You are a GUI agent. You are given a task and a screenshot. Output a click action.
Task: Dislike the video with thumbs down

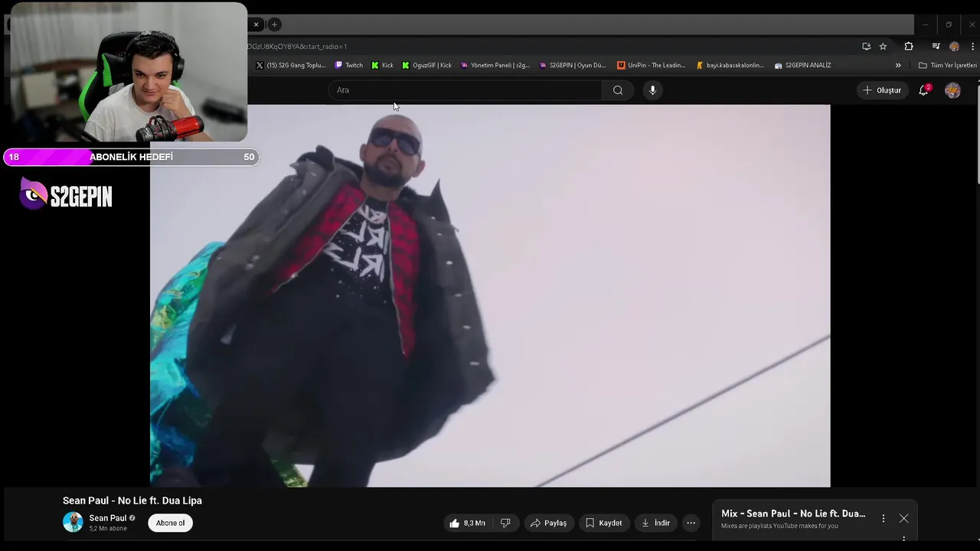click(505, 523)
